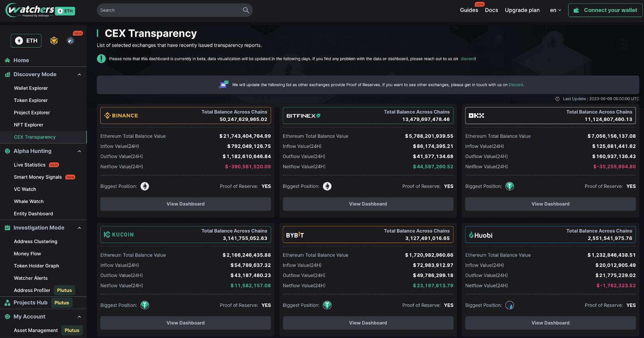View Dashboard for Bybit
This screenshot has height=338, width=644.
click(x=368, y=323)
